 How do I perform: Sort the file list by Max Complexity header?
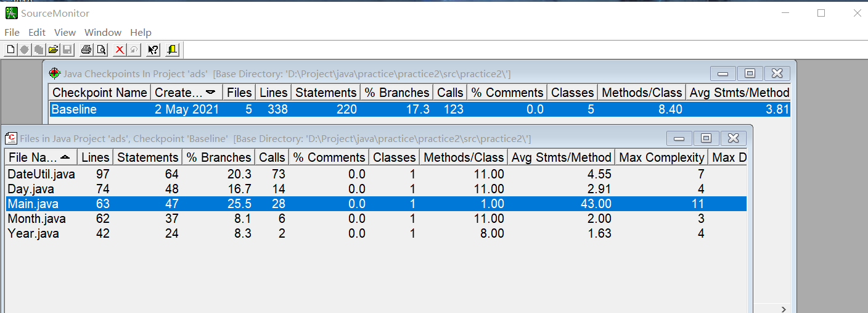pyautogui.click(x=661, y=157)
